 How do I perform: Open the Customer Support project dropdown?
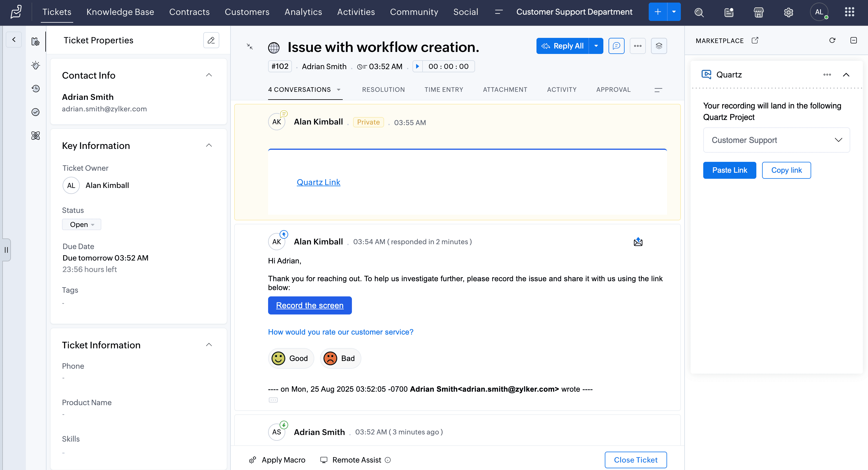pyautogui.click(x=776, y=140)
